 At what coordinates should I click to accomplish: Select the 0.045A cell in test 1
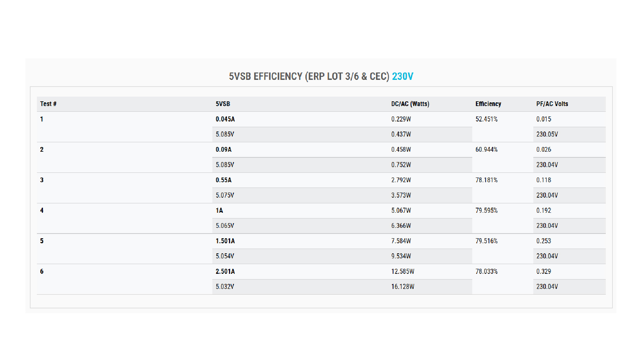tap(225, 119)
